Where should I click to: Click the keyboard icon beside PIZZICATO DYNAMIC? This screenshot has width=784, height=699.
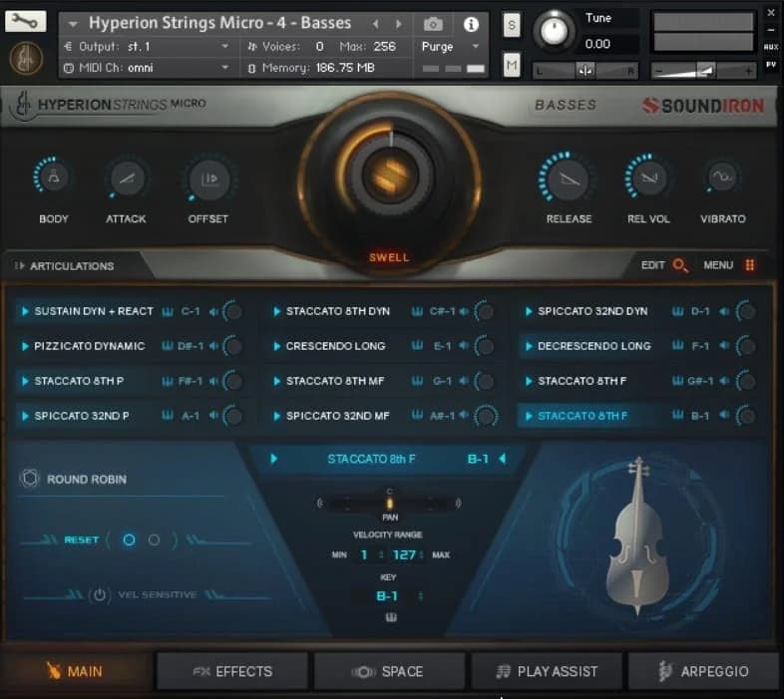coord(168,346)
